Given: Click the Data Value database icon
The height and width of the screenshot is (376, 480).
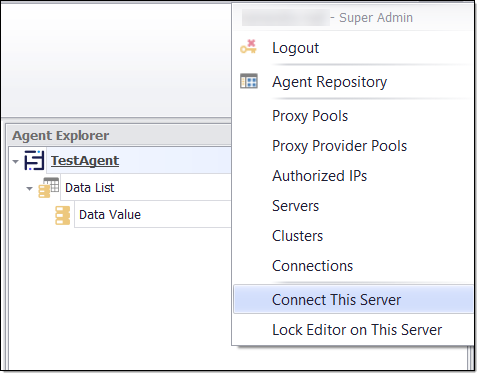Looking at the screenshot, I should tap(63, 215).
